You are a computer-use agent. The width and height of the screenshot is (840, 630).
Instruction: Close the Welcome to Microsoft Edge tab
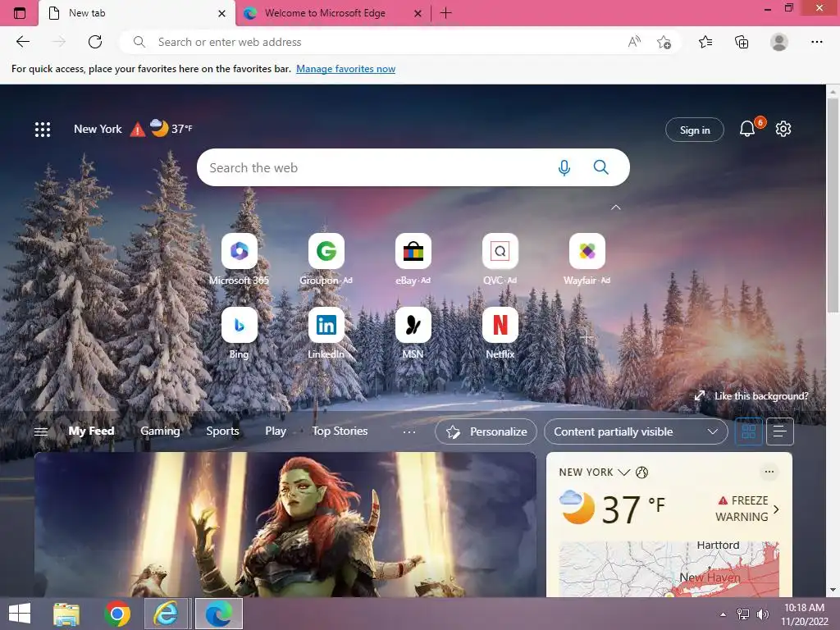(418, 13)
